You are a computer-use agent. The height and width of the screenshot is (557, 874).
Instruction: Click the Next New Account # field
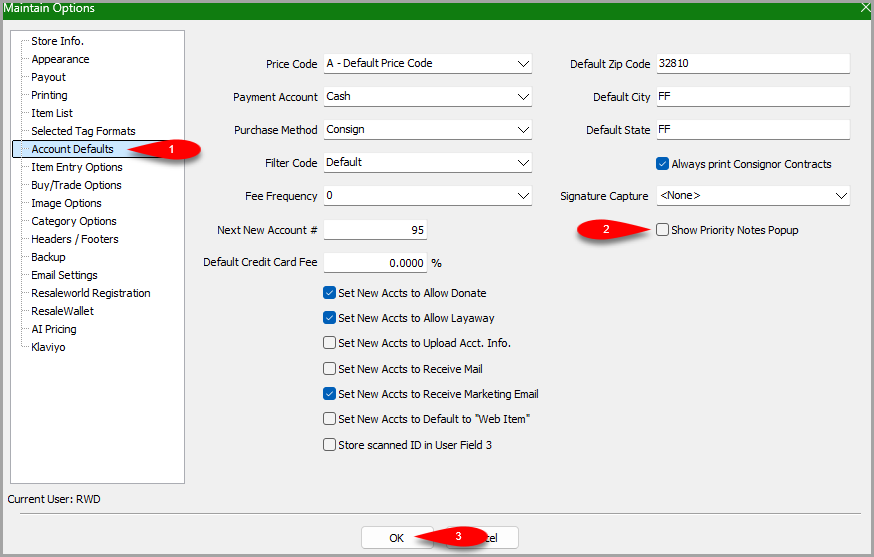point(375,230)
